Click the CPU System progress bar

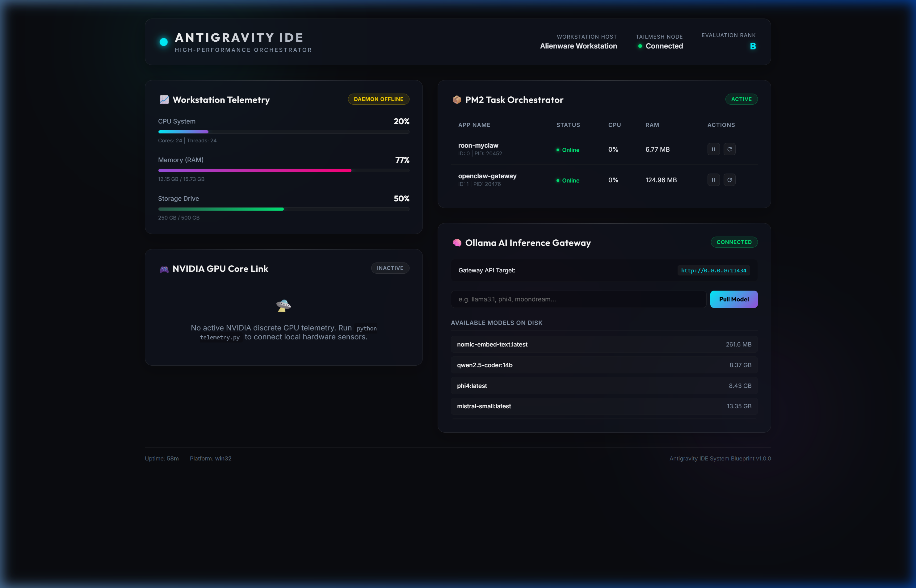click(x=284, y=132)
